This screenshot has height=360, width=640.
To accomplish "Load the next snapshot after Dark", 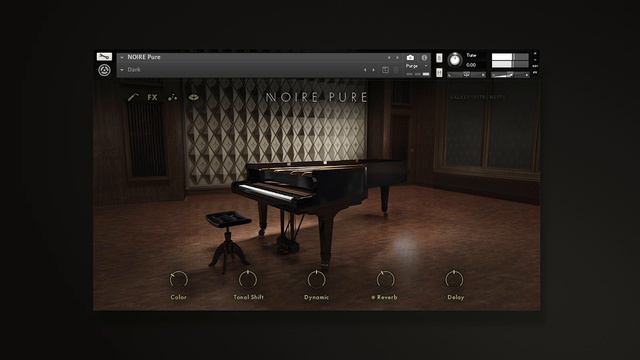I will [373, 70].
